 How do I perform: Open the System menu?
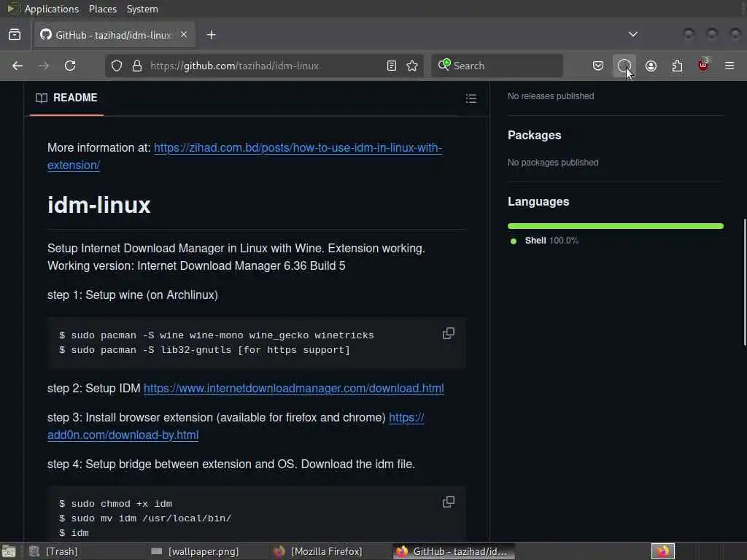(x=142, y=9)
